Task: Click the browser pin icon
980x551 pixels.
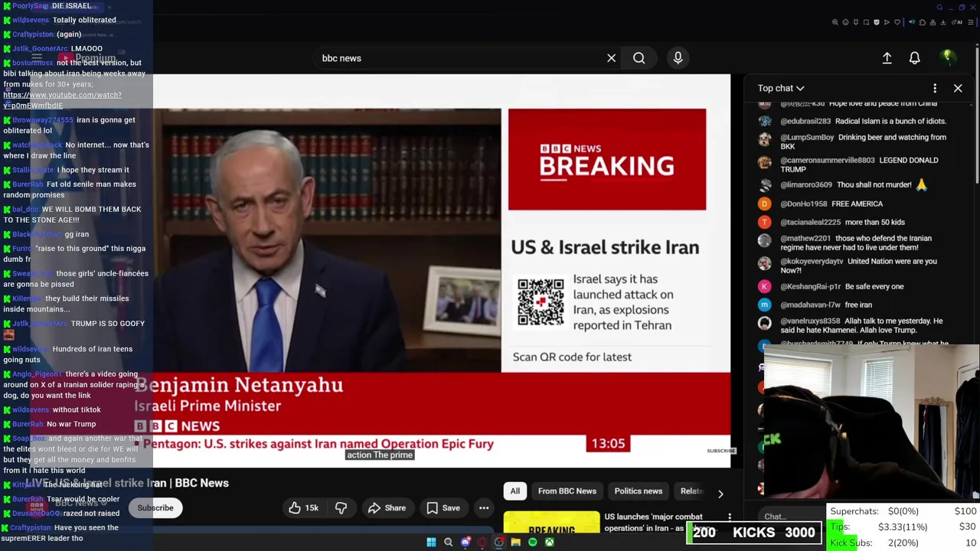Action: pyautogui.click(x=856, y=22)
